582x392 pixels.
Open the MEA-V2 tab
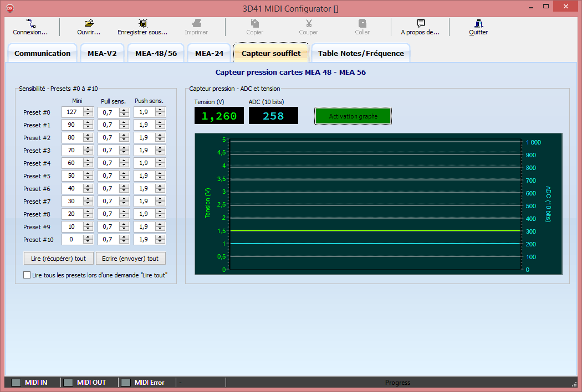point(102,53)
